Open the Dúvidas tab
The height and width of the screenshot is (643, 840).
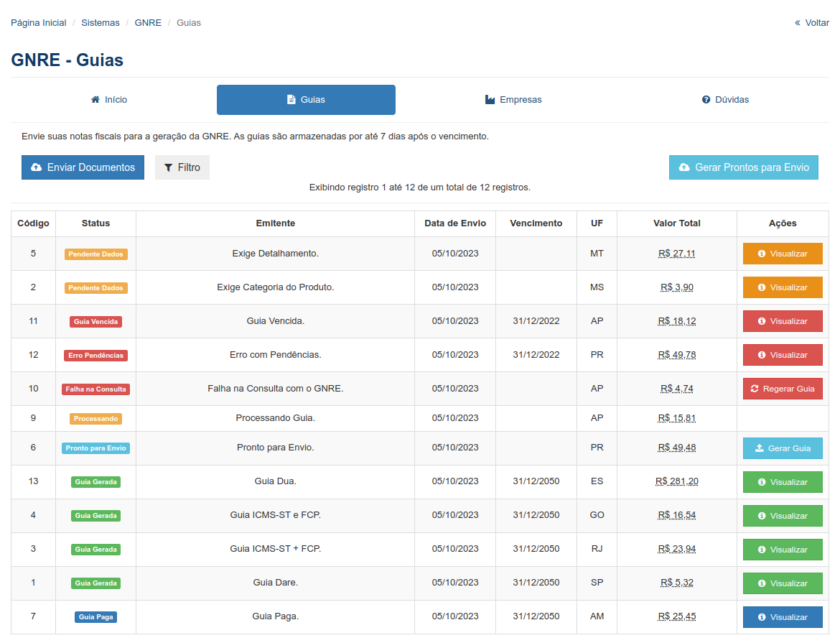pos(725,100)
